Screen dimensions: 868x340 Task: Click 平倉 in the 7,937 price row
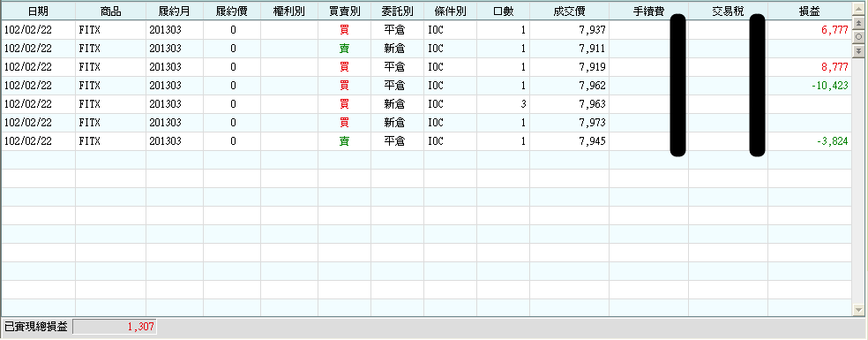tap(394, 30)
